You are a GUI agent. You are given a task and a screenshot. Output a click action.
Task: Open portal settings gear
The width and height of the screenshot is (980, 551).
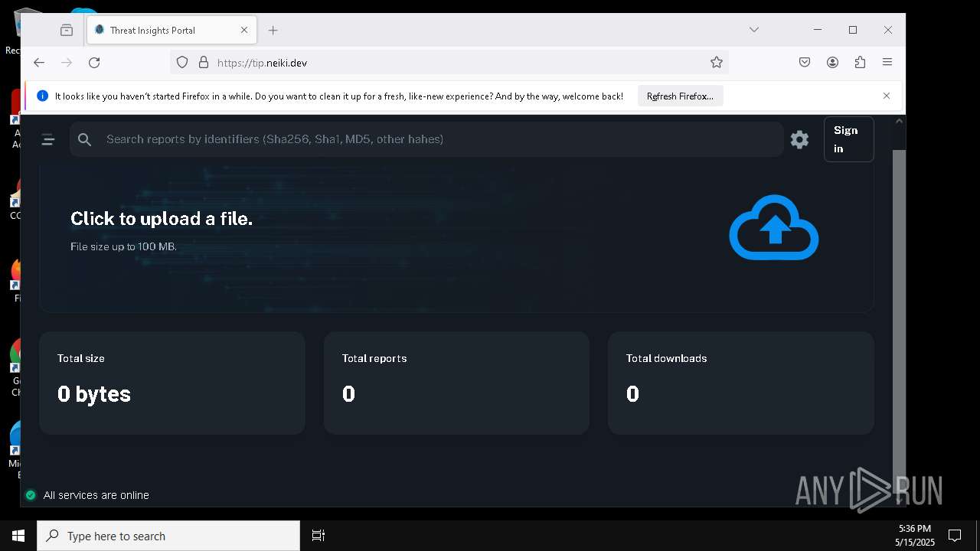[x=799, y=139]
